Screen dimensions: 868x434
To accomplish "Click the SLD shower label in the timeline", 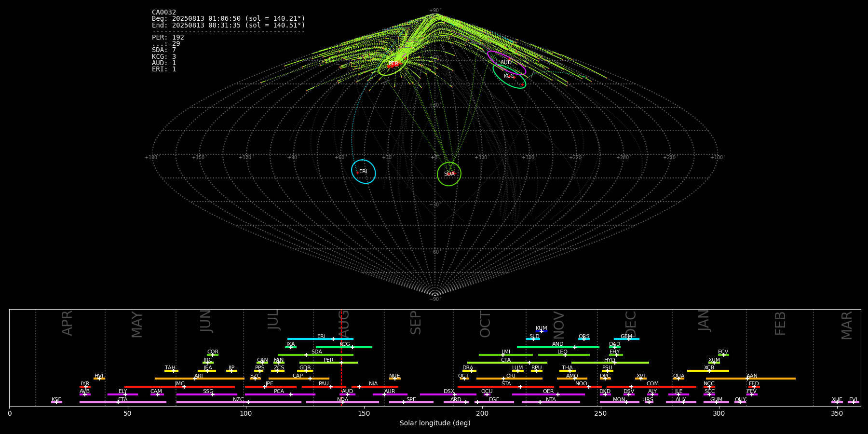I will [534, 337].
